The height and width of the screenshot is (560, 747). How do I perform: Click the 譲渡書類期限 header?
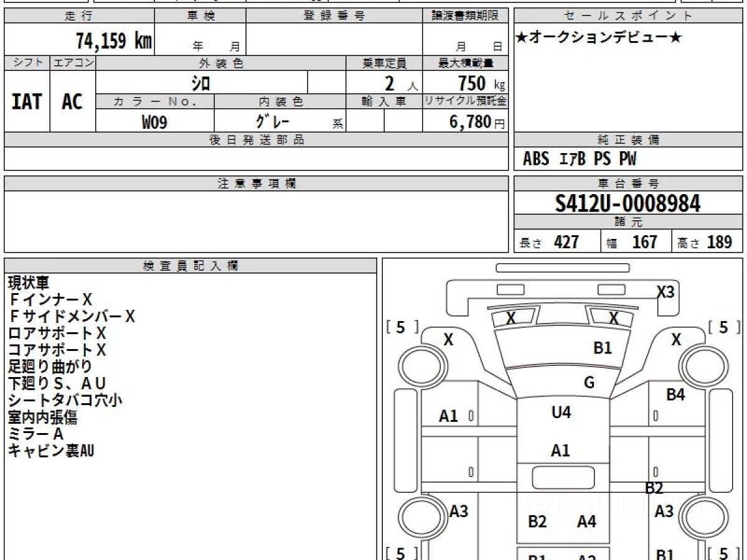(x=465, y=16)
